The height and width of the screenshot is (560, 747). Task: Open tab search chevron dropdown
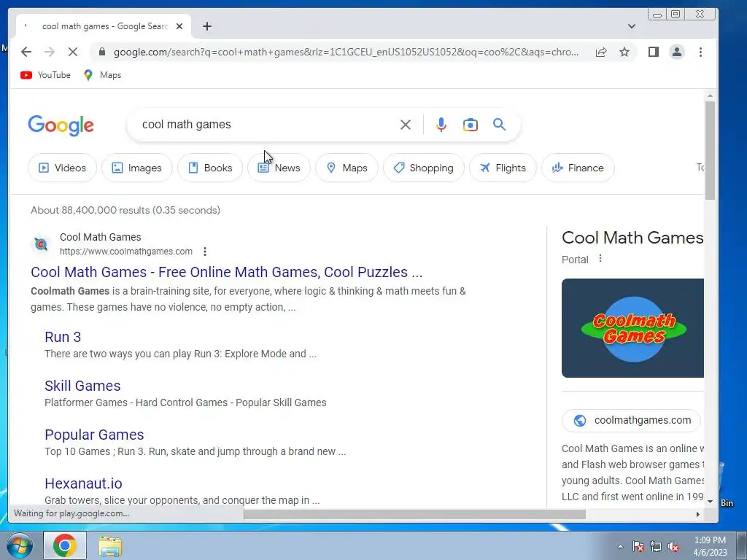coord(632,26)
